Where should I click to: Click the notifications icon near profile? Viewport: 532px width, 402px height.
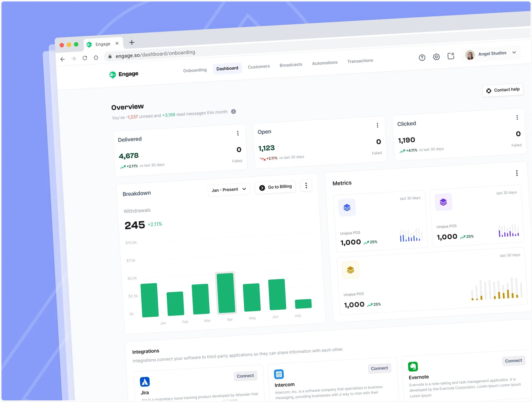pyautogui.click(x=451, y=56)
